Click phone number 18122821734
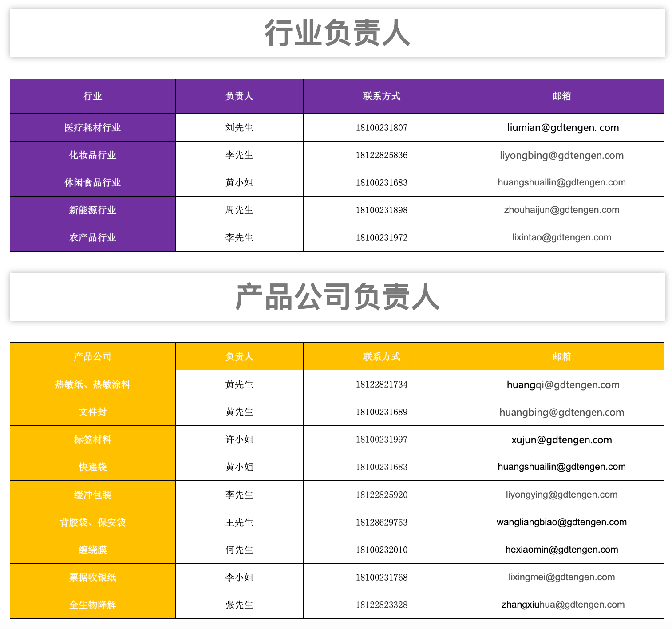The image size is (672, 629). pyautogui.click(x=382, y=385)
